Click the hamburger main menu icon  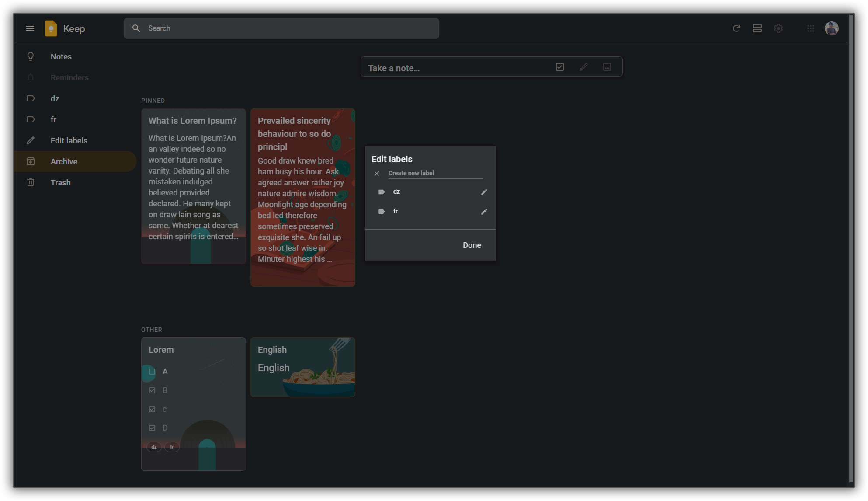point(30,28)
